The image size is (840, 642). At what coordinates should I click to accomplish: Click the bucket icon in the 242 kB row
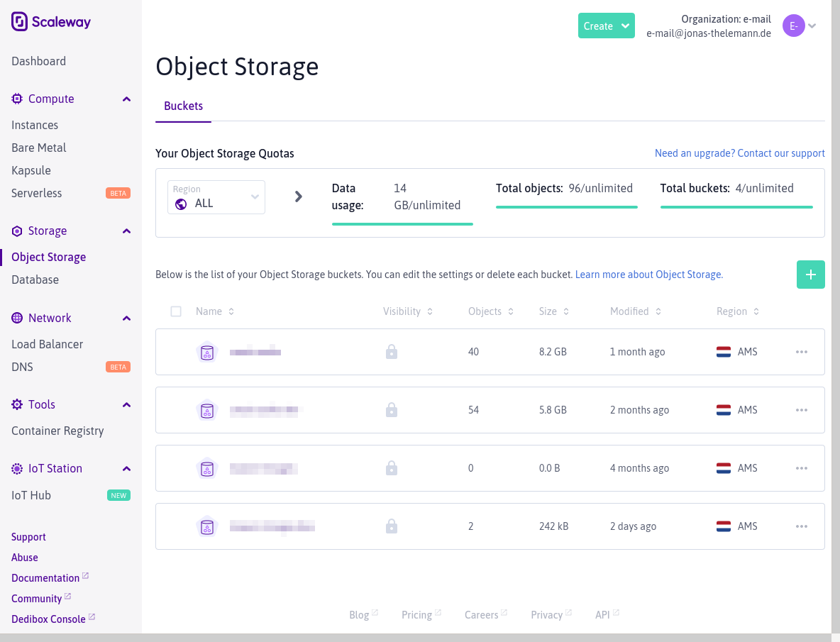[206, 526]
